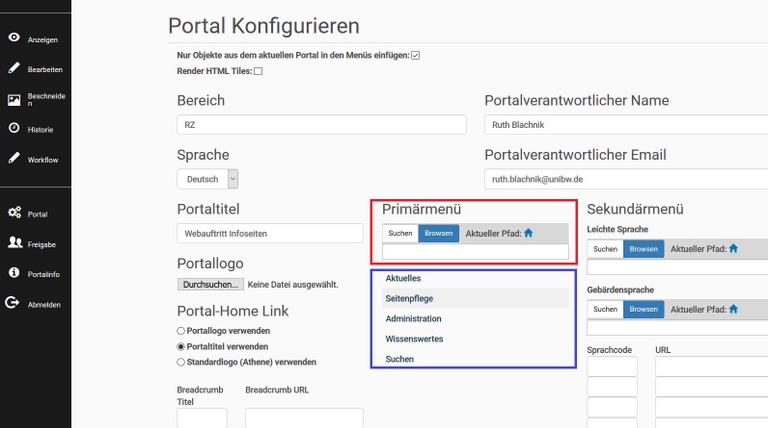This screenshot has height=428, width=768.
Task: Click into the Portaltitel input field
Action: click(x=270, y=234)
